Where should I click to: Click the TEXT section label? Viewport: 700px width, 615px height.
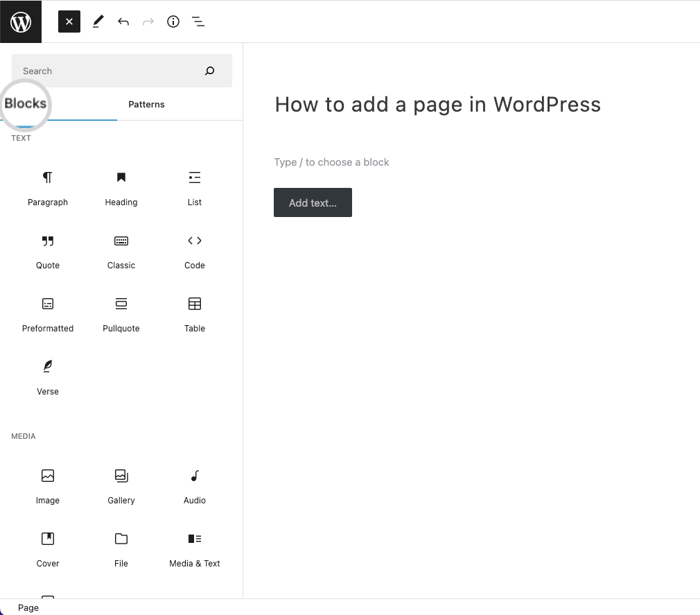21,138
